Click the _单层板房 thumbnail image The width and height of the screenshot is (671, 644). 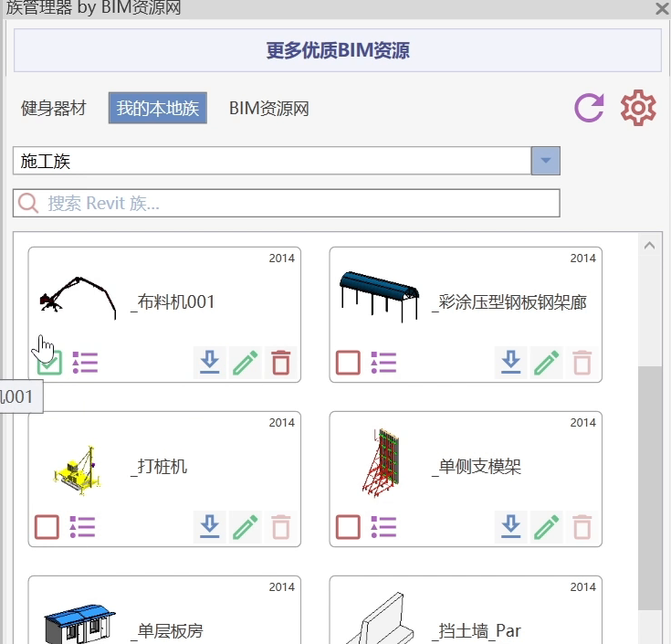pos(79,624)
